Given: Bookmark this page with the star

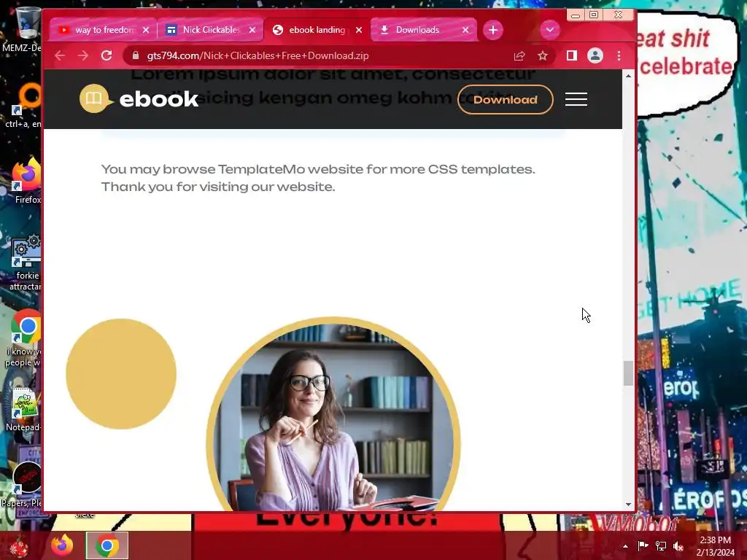Looking at the screenshot, I should coord(543,55).
